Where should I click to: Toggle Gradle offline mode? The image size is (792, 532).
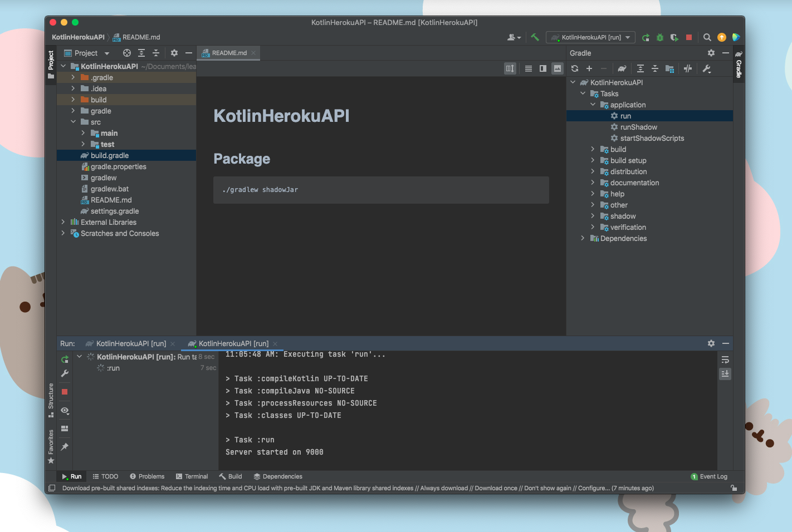pos(688,68)
